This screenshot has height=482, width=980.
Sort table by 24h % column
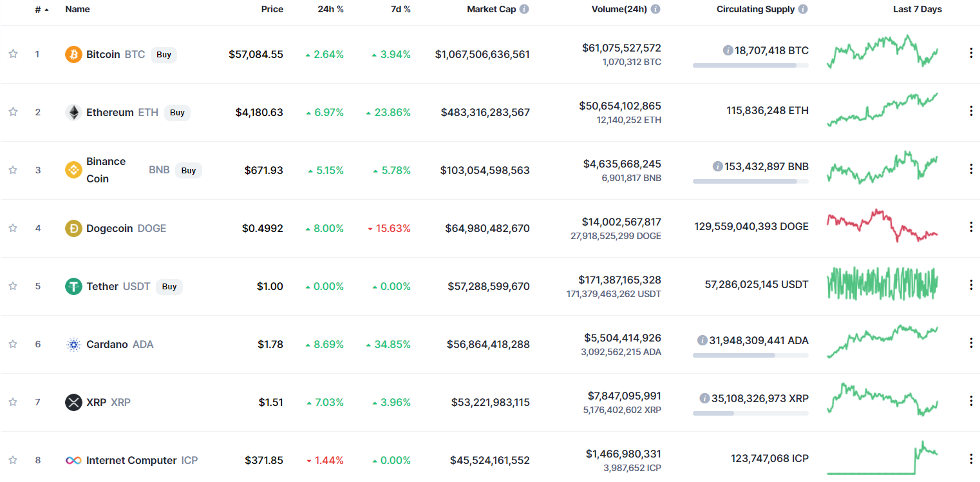pos(331,10)
